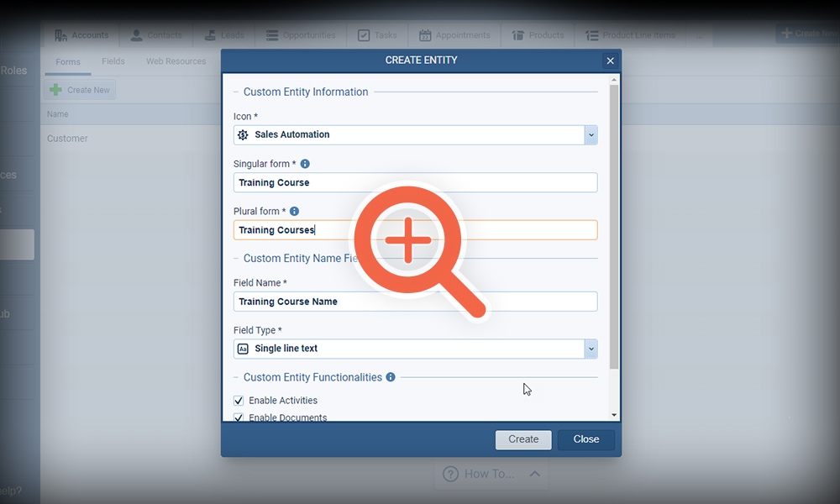840x504 pixels.
Task: Select the Web Resources tab
Action: [176, 61]
